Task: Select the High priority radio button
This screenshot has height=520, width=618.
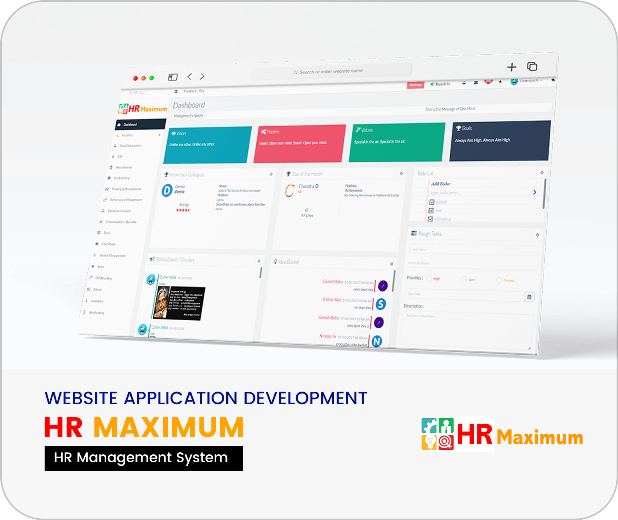Action: [429, 278]
